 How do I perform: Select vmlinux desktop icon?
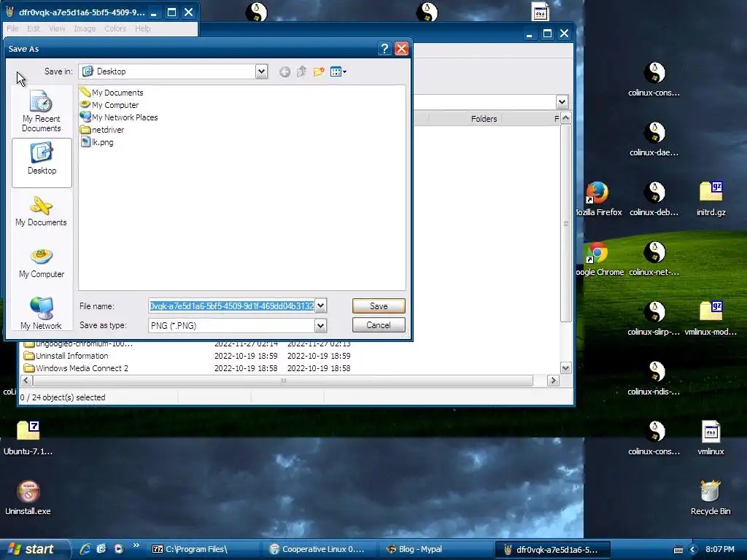point(711,438)
